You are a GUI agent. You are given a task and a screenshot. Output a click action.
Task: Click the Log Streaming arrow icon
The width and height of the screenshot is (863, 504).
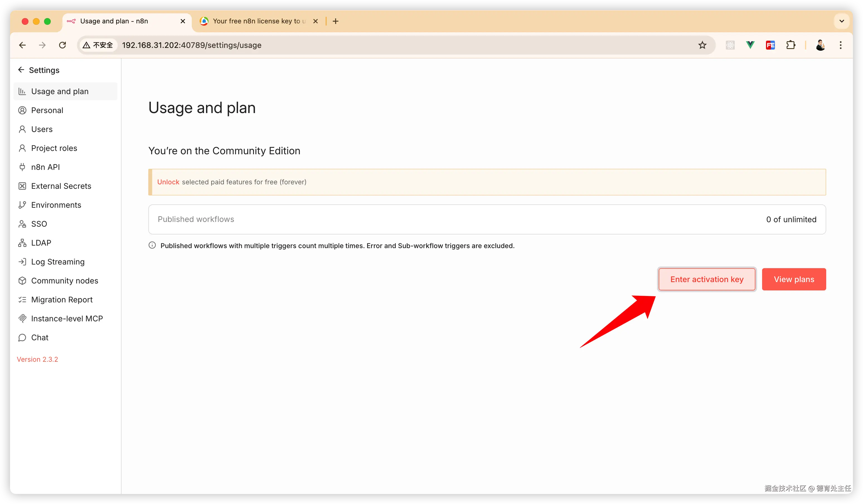[22, 262]
